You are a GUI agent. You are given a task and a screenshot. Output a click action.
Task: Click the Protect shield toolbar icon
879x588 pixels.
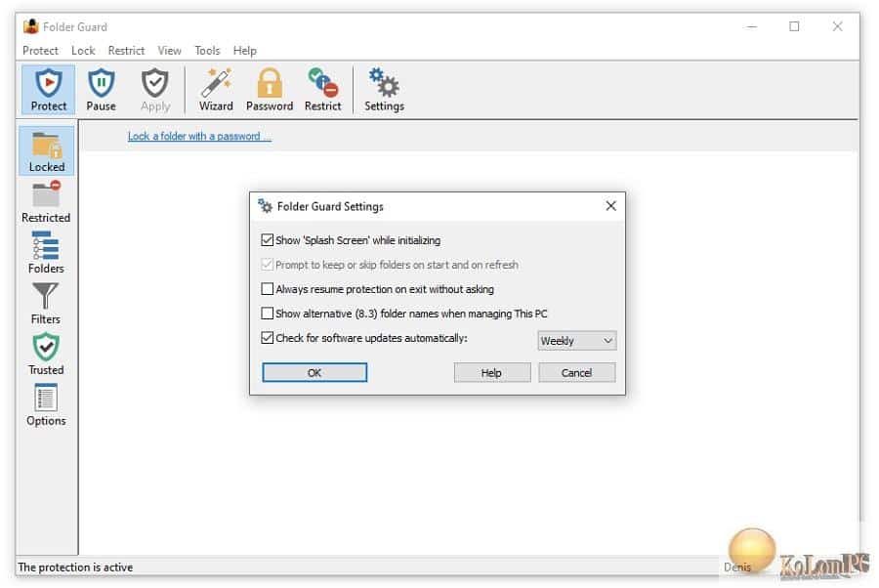coord(48,90)
